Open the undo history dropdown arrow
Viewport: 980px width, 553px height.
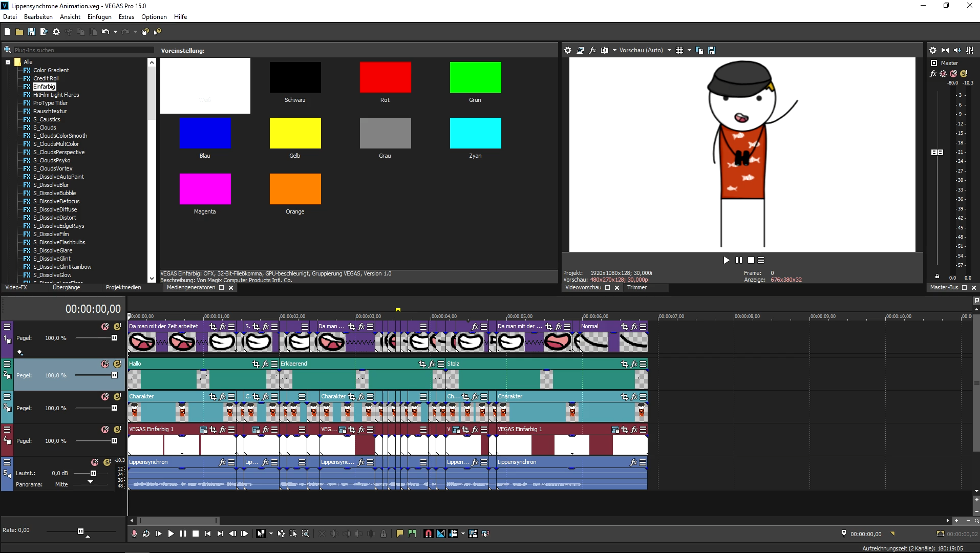(x=115, y=32)
